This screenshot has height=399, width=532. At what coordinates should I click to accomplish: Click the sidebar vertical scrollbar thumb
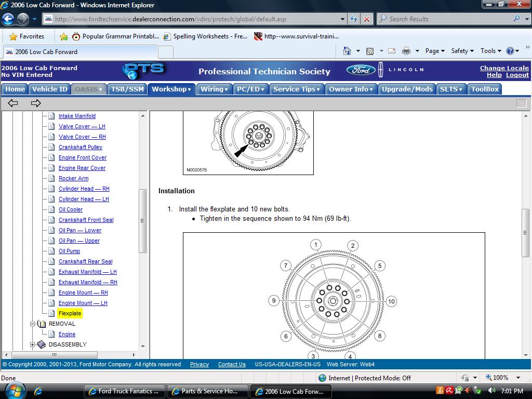[142, 220]
